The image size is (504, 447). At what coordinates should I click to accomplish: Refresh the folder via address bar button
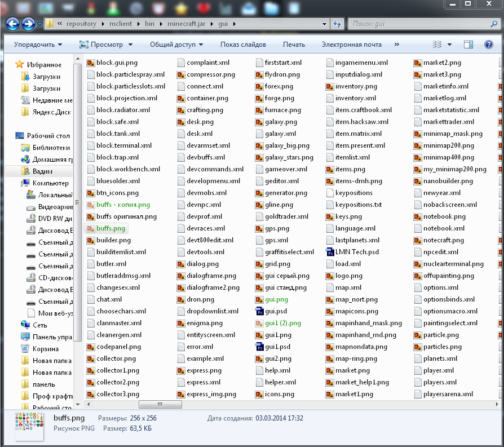point(337,24)
